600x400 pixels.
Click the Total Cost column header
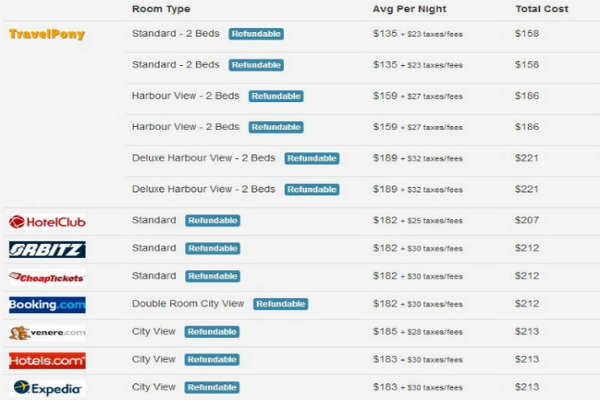(x=541, y=9)
